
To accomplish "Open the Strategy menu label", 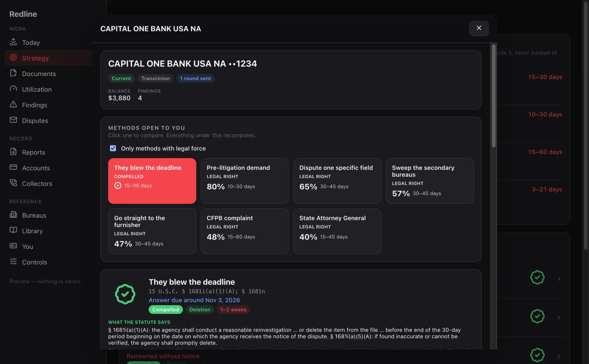I will (x=35, y=58).
